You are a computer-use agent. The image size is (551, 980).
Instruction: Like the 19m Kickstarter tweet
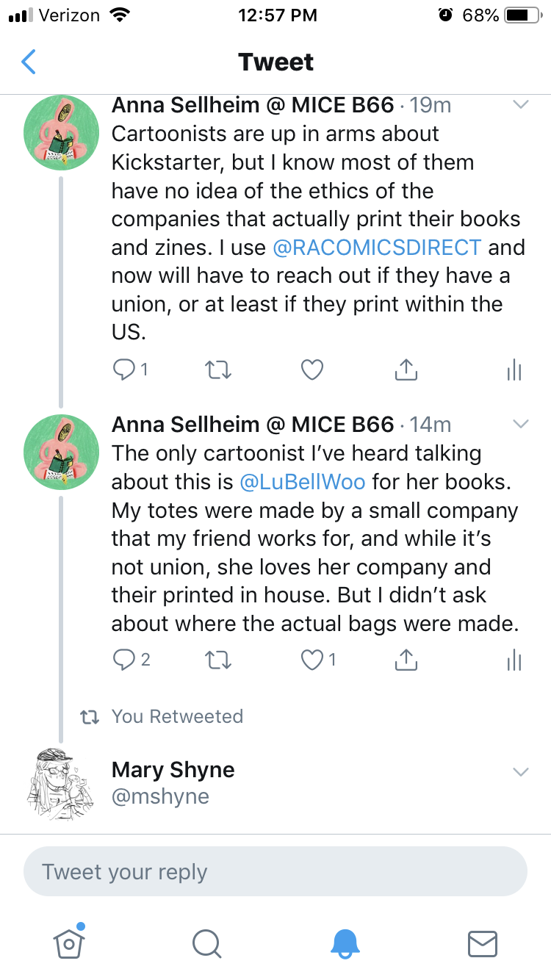[312, 370]
